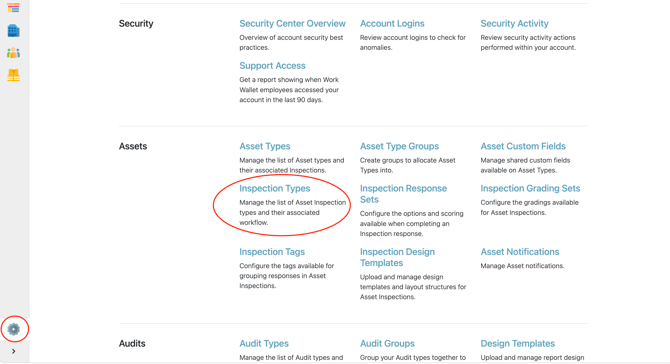Click text 'Manage Asset notifications.'
This screenshot has width=670, height=364.
pos(522,266)
